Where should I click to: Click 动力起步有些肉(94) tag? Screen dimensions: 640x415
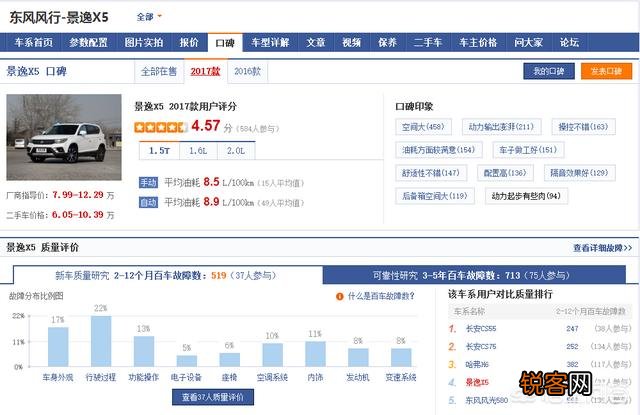[x=527, y=196]
